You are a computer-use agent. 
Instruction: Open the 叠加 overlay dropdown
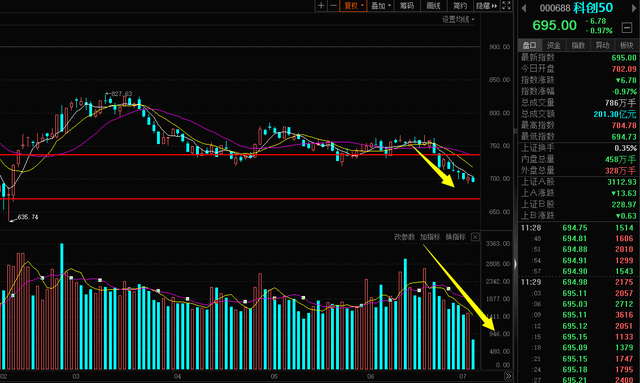click(381, 6)
